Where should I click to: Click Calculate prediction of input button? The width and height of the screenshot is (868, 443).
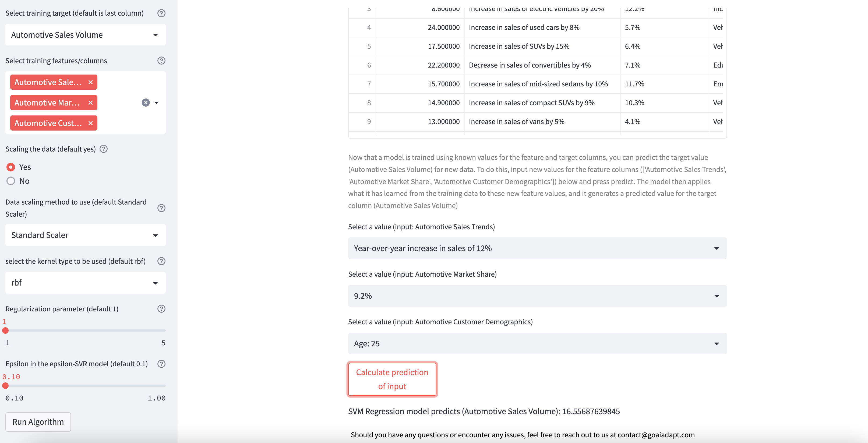(392, 379)
